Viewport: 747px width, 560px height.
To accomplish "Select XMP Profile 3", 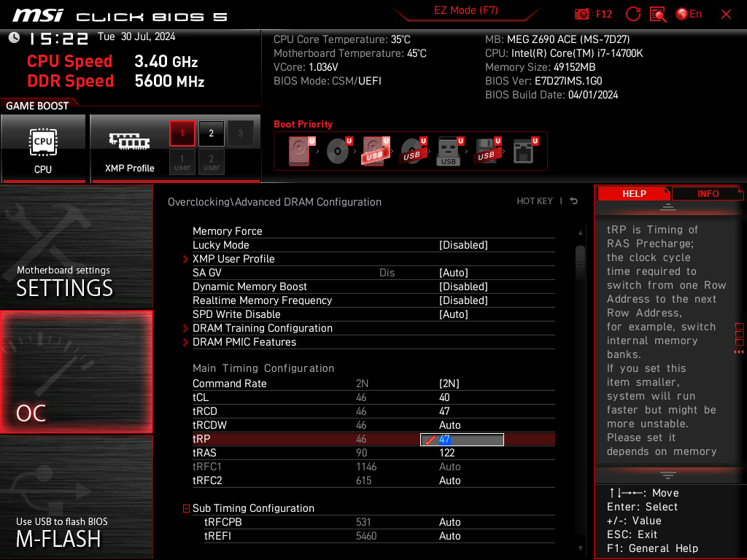I will [240, 133].
